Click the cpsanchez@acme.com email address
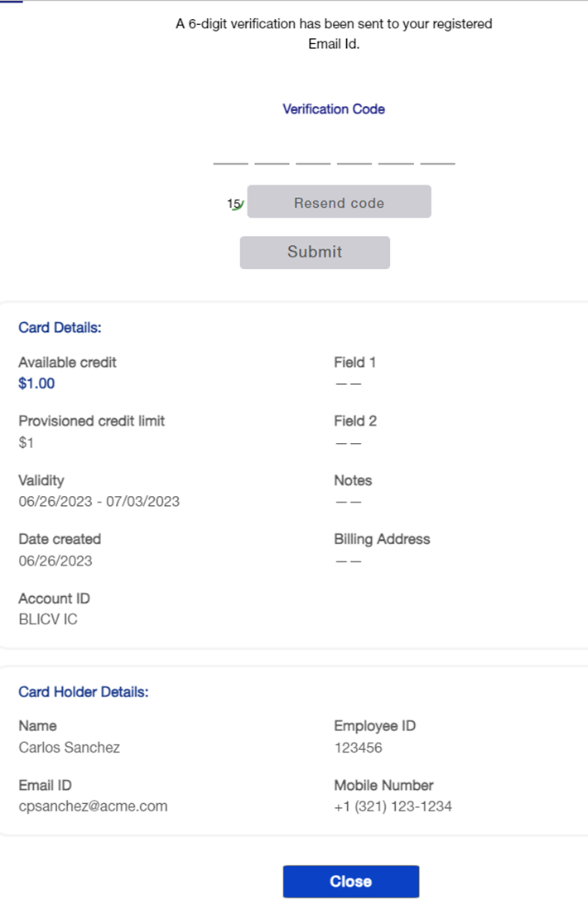The height and width of the screenshot is (900, 588). pos(93,806)
